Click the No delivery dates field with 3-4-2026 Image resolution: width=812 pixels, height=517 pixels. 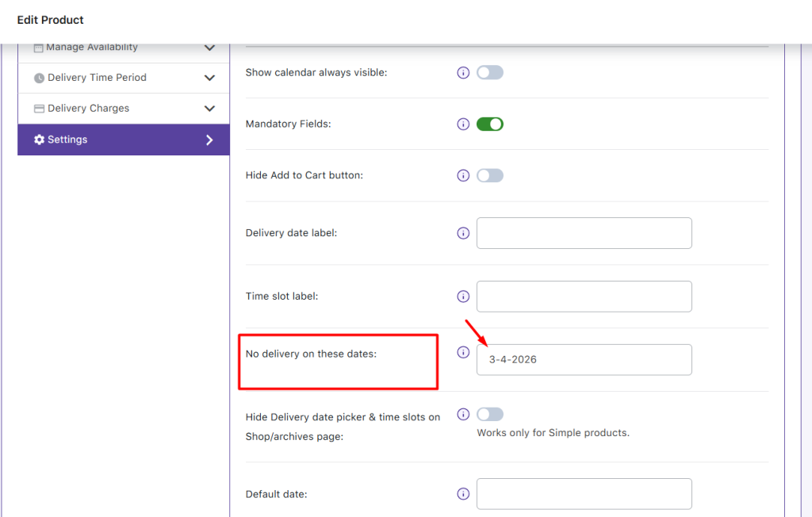584,359
